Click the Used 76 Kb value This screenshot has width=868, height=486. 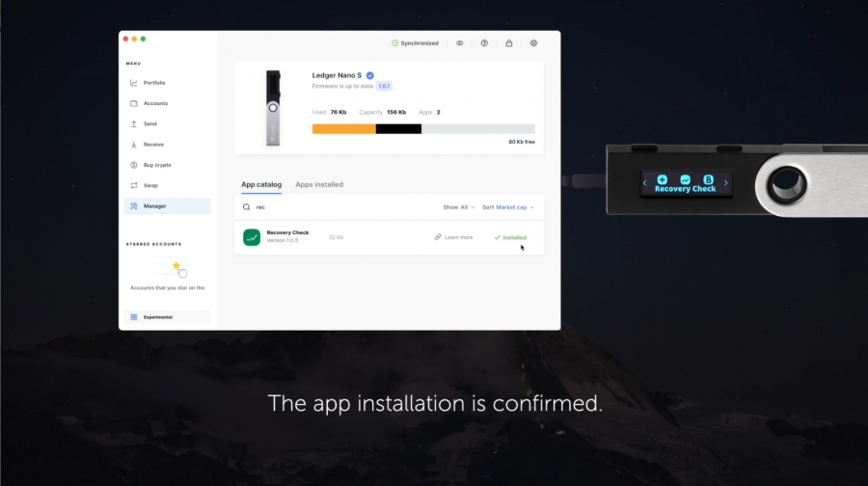pyautogui.click(x=339, y=112)
